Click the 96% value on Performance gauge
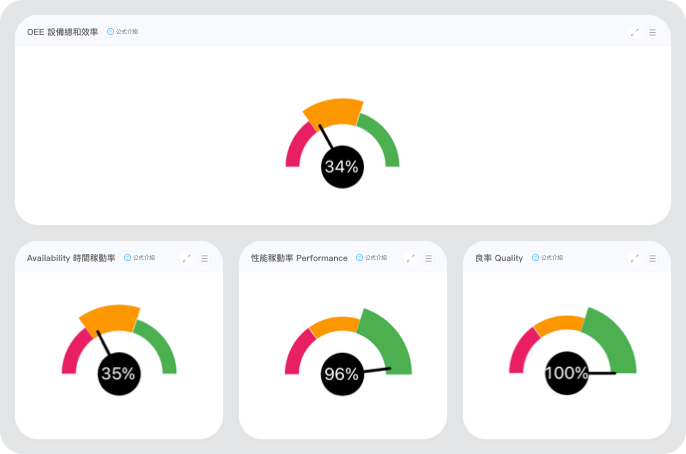This screenshot has height=454, width=686. click(x=341, y=374)
